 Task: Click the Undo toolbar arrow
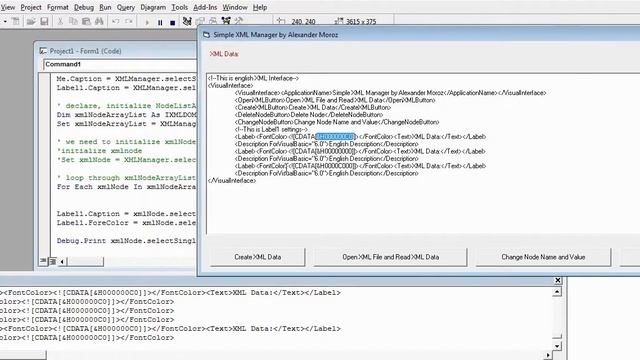coord(116,21)
